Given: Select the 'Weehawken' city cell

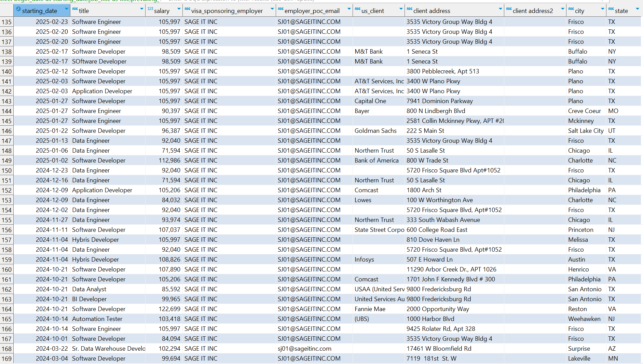Looking at the screenshot, I should (586, 319).
